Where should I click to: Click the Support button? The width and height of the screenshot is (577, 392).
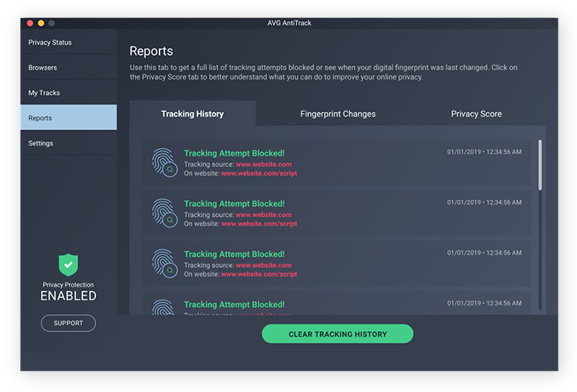[x=69, y=323]
